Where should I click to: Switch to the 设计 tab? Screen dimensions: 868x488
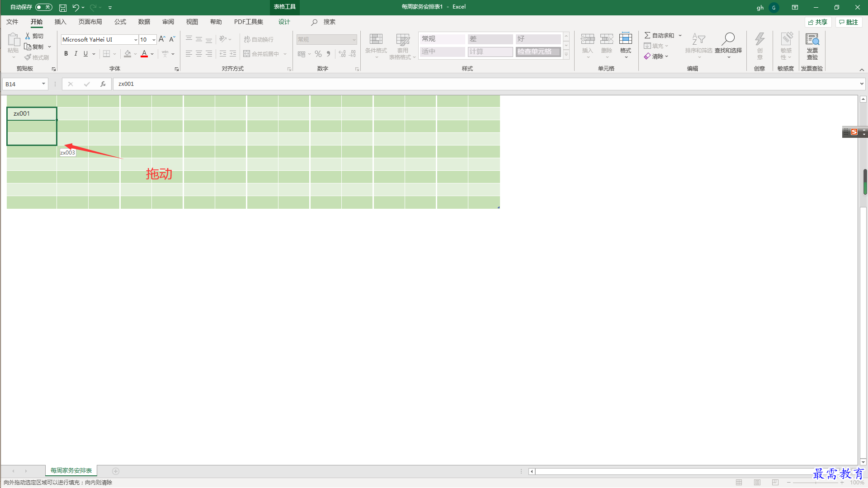[284, 22]
